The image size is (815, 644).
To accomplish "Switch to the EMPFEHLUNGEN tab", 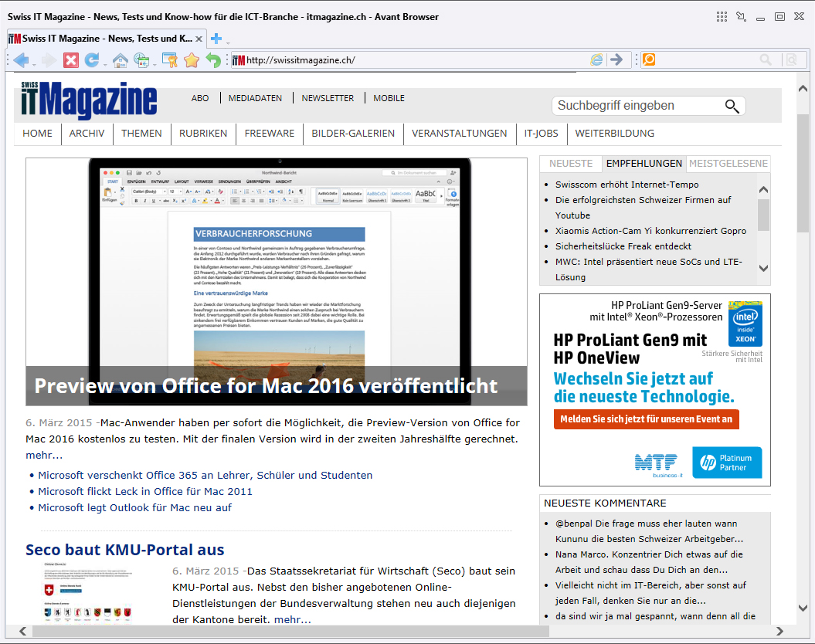I will pos(644,164).
